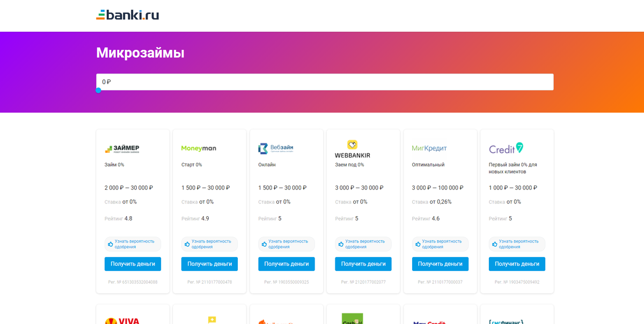Screen dimensions: 644x324
Task: Get money from the WEBBANKIR offer
Action: pos(363,264)
